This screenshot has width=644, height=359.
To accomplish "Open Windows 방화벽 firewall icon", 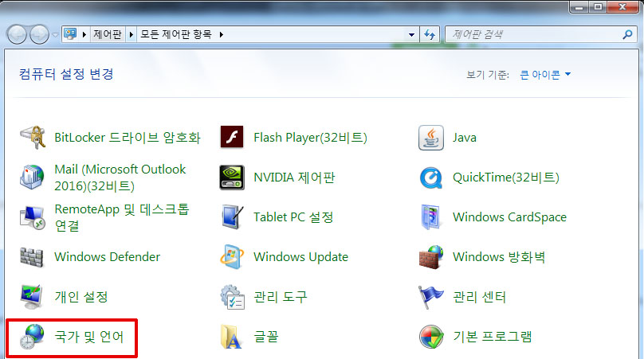I will coord(431,257).
